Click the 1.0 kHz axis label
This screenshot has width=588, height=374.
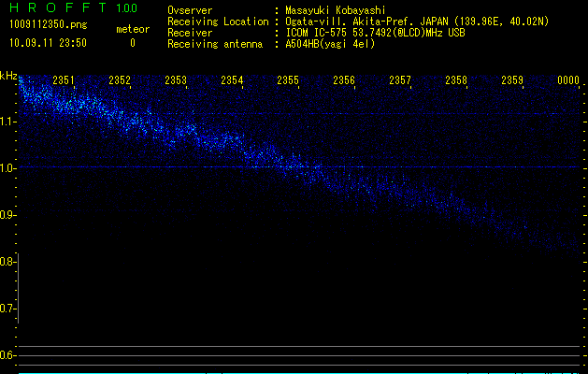coord(7,168)
